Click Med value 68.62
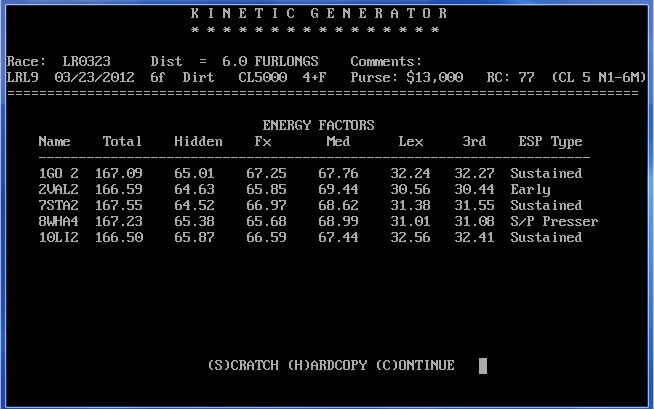The width and height of the screenshot is (654, 409). coord(338,205)
